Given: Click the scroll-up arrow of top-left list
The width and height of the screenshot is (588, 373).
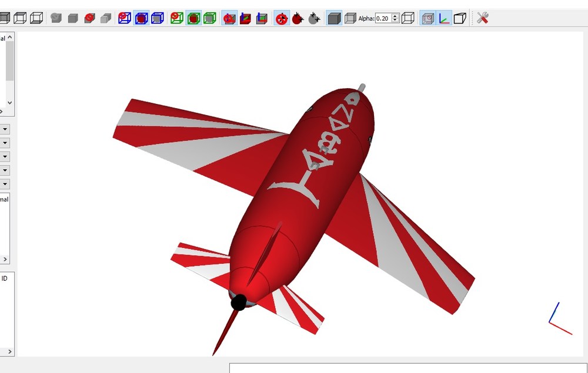Looking at the screenshot, I should tap(10, 37).
